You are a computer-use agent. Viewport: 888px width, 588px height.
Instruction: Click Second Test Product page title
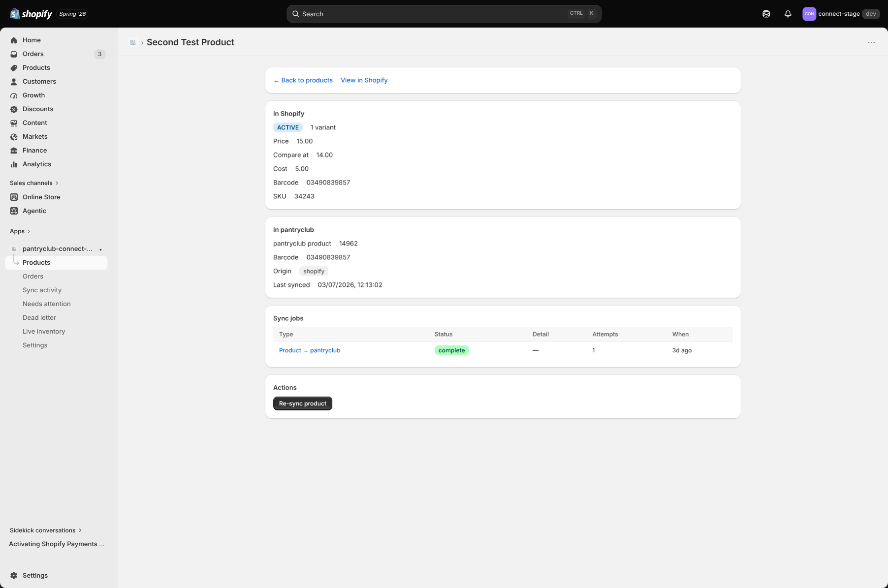click(190, 42)
